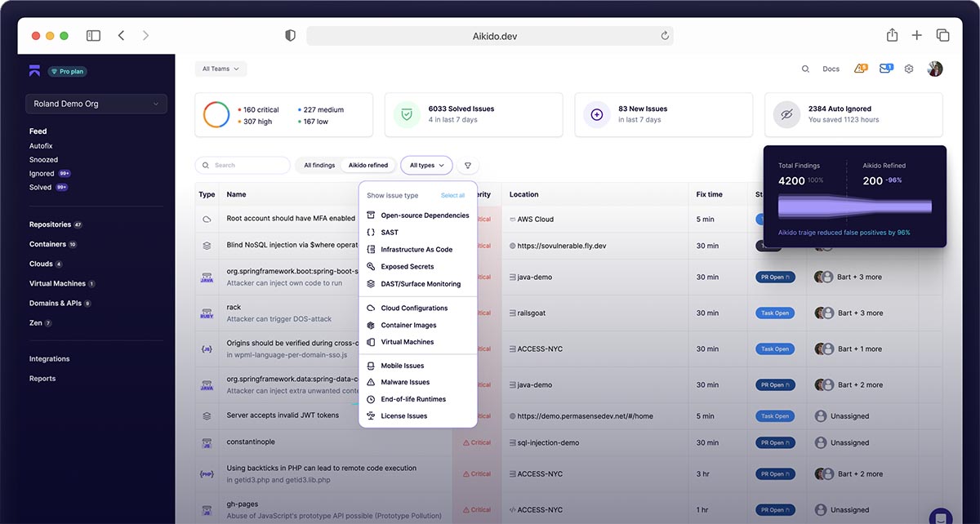Expand the All Teams dropdown

[220, 69]
